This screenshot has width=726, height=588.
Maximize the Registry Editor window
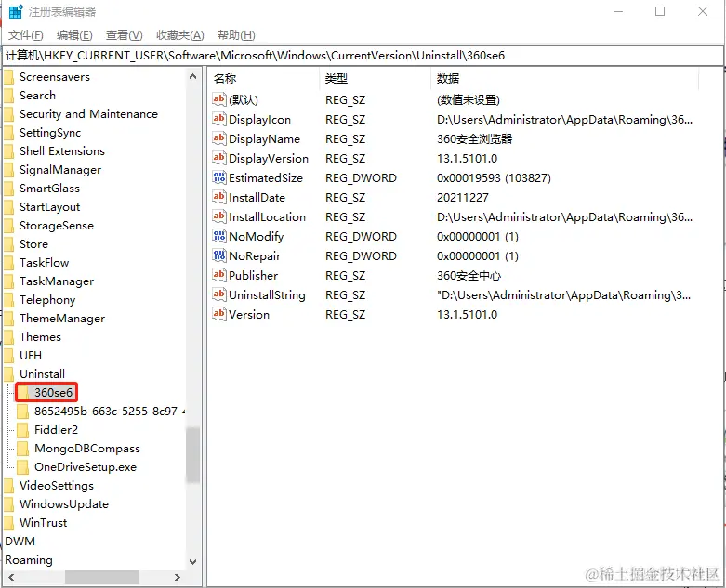(x=660, y=11)
